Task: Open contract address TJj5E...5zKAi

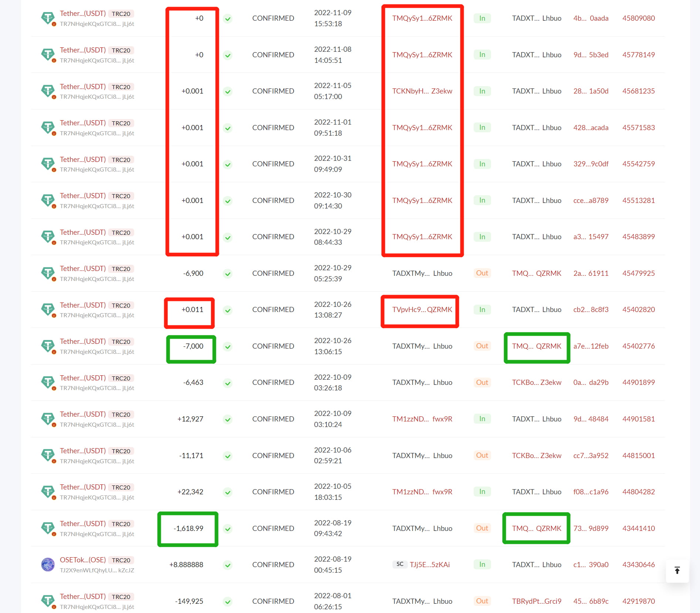Action: [x=430, y=565]
